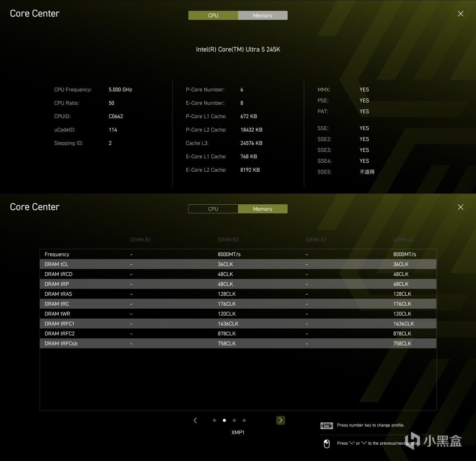The width and height of the screenshot is (476, 461).
Task: Select the DRAM tCL row label
Action: pyautogui.click(x=57, y=264)
